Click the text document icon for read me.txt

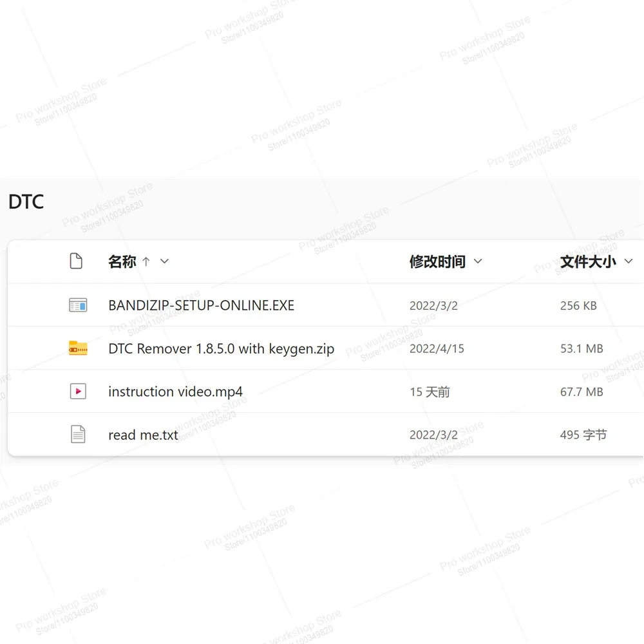point(78,435)
